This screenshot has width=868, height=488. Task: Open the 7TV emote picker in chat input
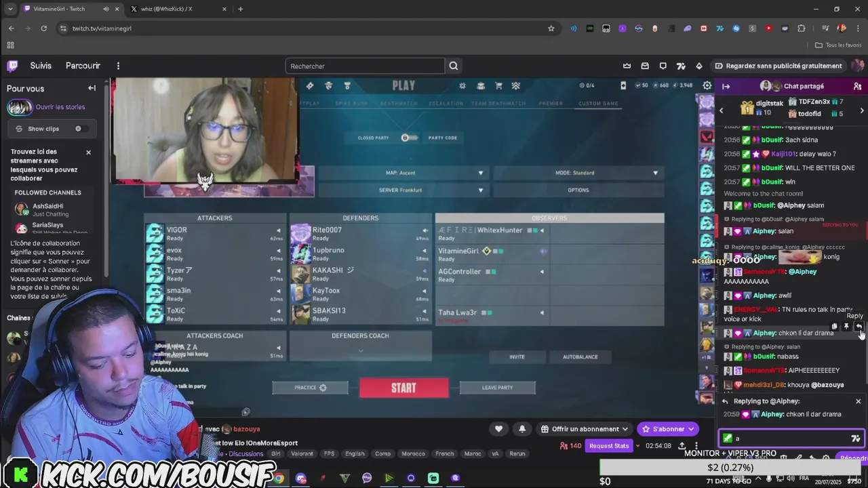(x=855, y=438)
